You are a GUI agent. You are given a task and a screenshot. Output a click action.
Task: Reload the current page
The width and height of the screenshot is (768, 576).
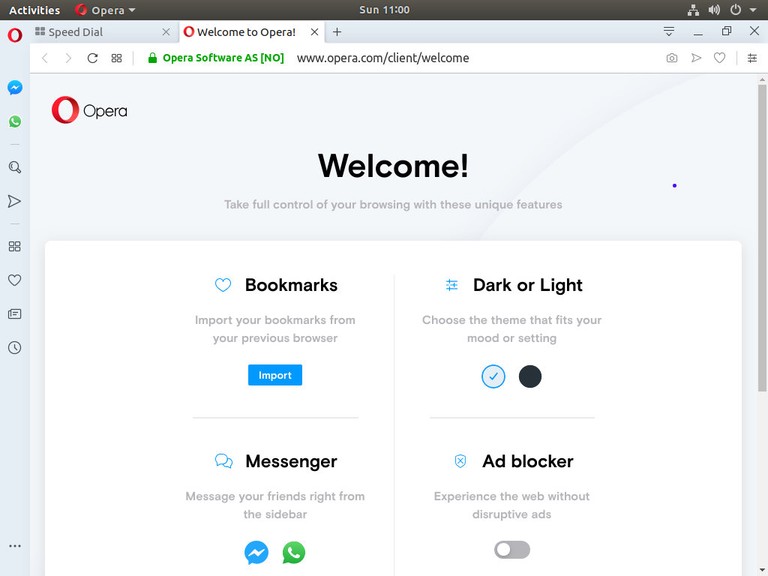93,58
